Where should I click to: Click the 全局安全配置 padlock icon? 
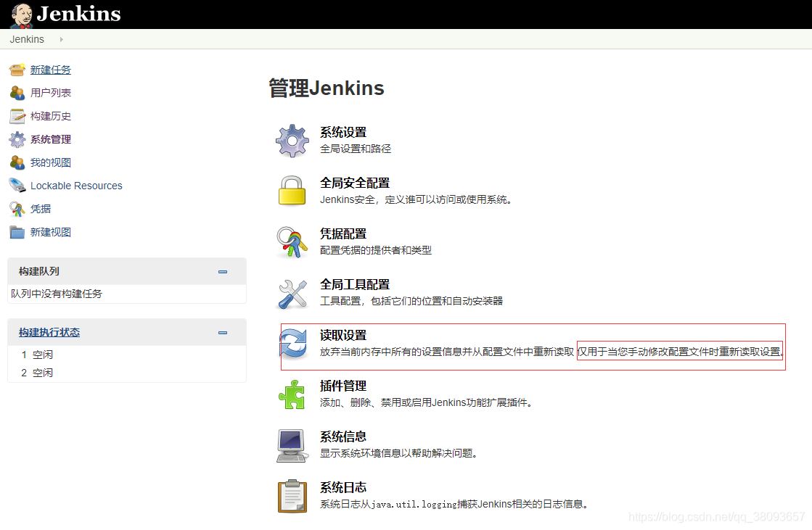point(292,191)
